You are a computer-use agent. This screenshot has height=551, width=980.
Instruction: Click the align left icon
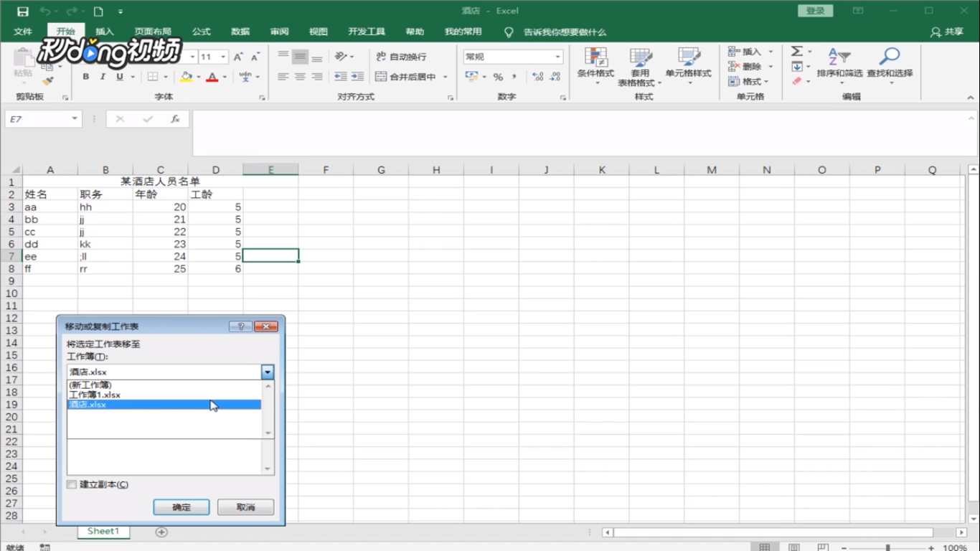(x=283, y=77)
